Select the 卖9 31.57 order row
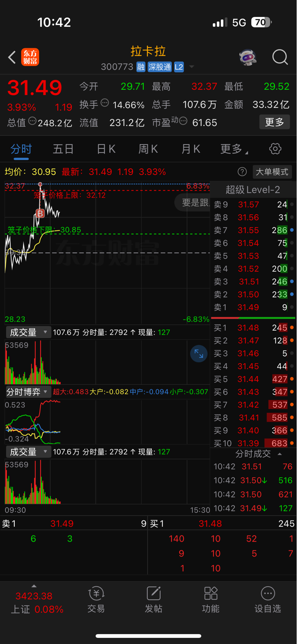The image size is (297, 644). tap(253, 205)
